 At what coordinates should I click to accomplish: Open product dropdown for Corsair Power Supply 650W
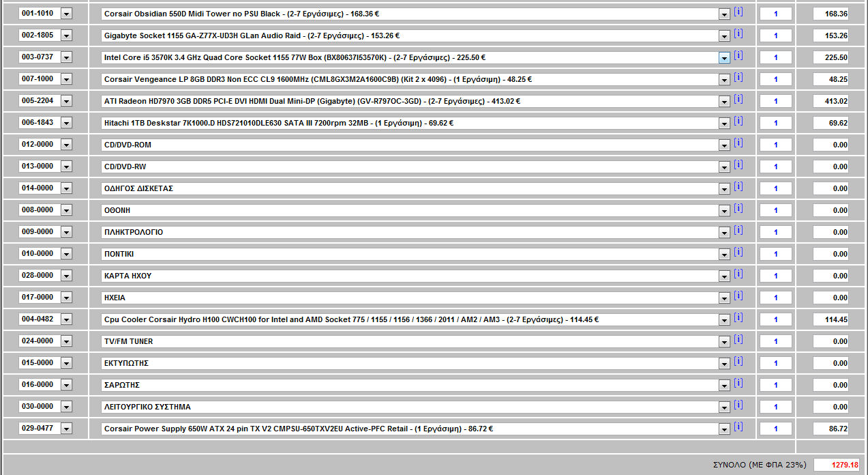coord(724,429)
